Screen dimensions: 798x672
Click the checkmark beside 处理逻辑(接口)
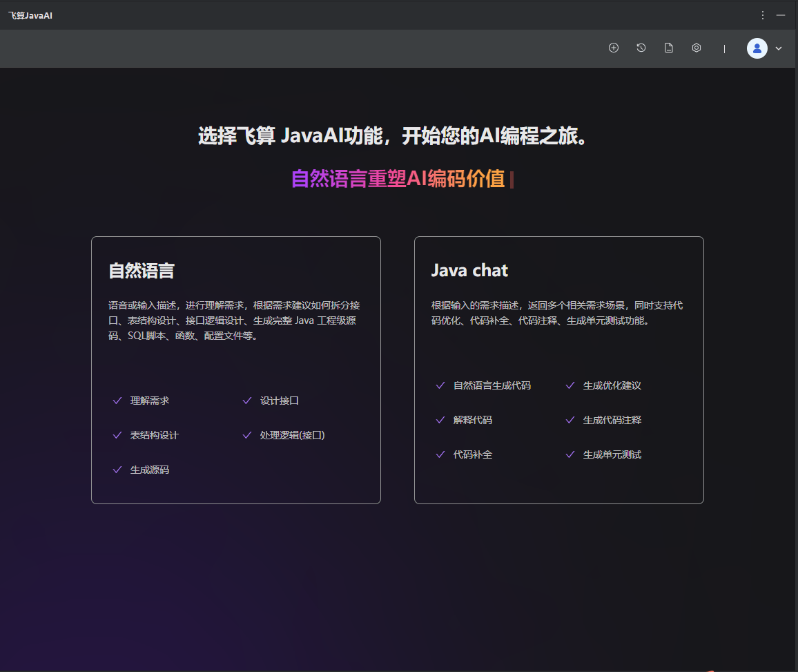tap(247, 435)
